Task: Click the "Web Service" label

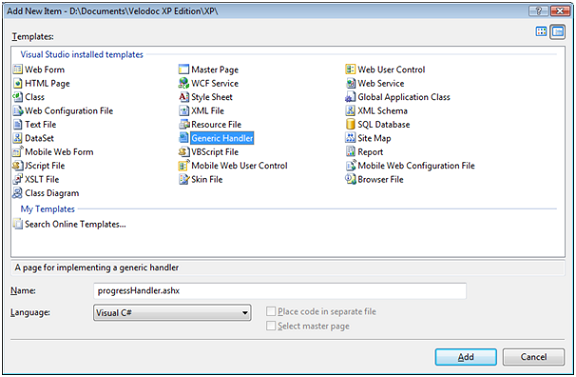Action: [381, 83]
